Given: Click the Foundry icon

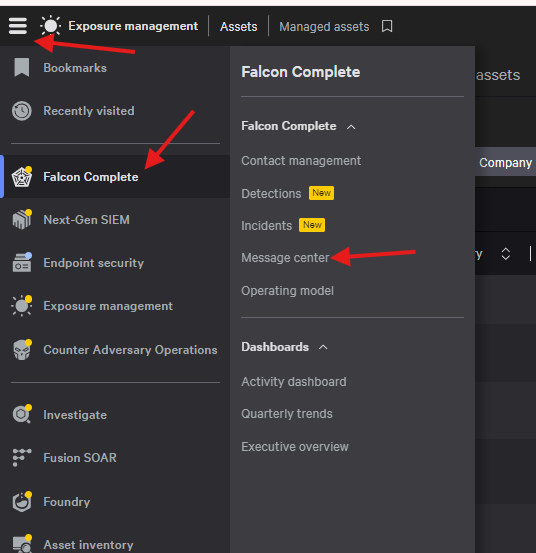Looking at the screenshot, I should click(x=22, y=502).
